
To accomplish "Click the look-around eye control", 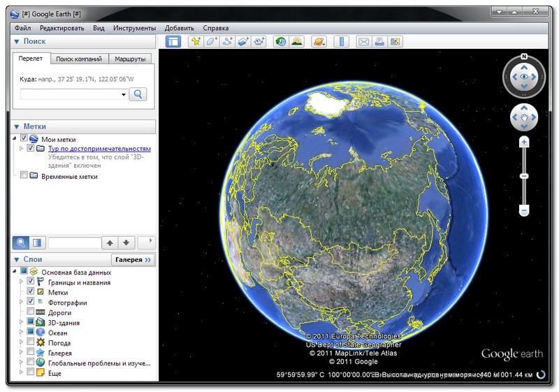I will tap(523, 77).
